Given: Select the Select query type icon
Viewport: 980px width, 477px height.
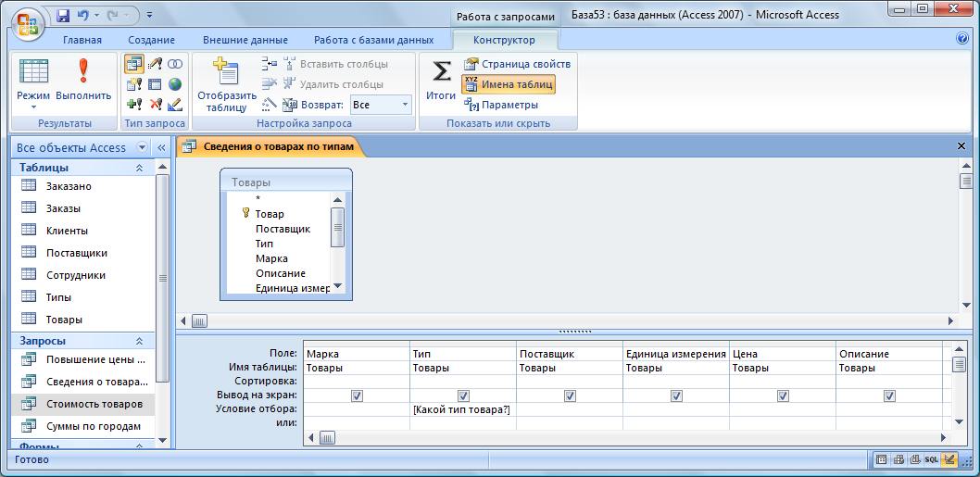Looking at the screenshot, I should [x=133, y=64].
